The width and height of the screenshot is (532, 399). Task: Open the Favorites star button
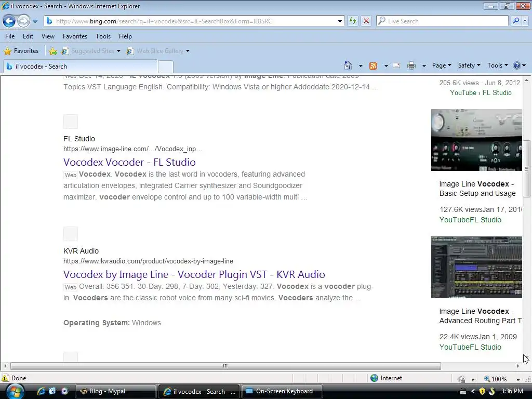point(21,51)
